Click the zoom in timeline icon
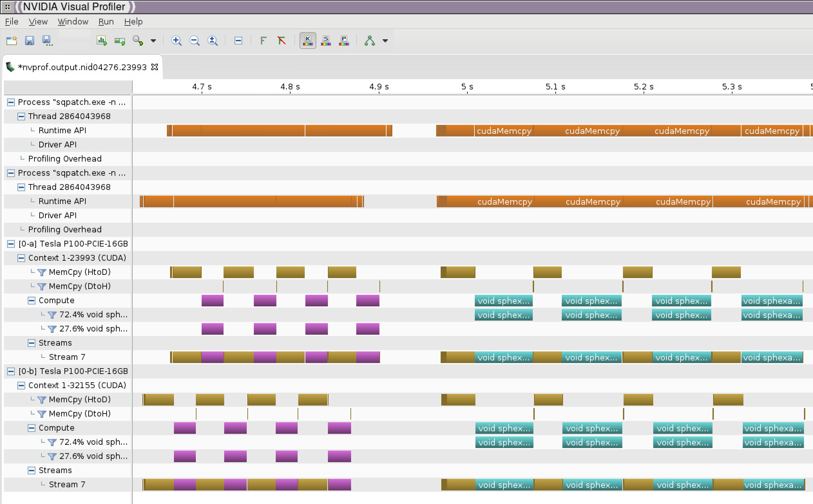Image resolution: width=813 pixels, height=504 pixels. (x=176, y=41)
